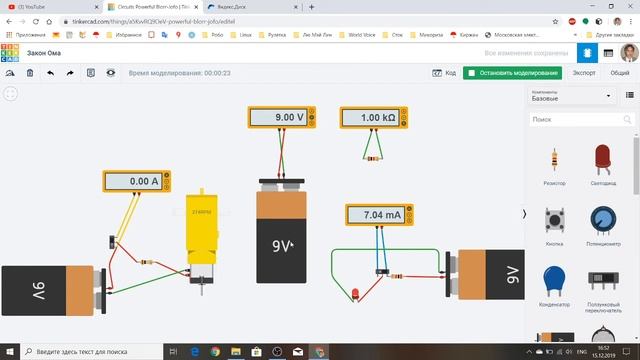Open the Mail app from taskbar
The height and width of the screenshot is (360, 640).
point(298,351)
